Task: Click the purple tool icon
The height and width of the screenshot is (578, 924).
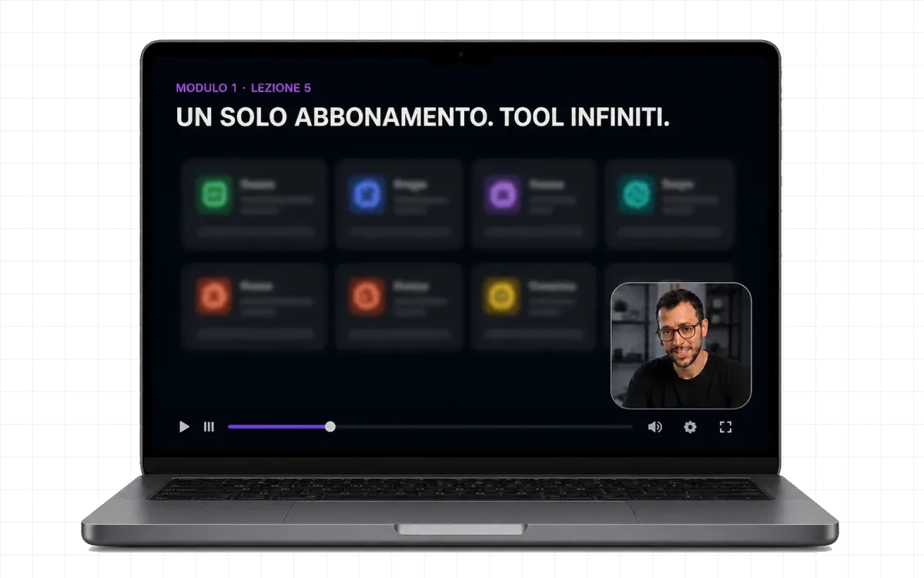Action: [503, 193]
